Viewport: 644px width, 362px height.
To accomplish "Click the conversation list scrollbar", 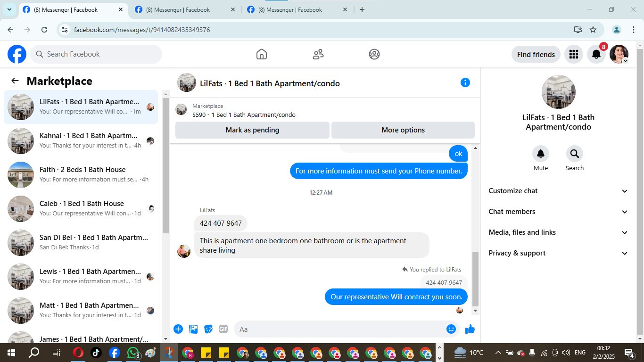I will tap(165, 165).
